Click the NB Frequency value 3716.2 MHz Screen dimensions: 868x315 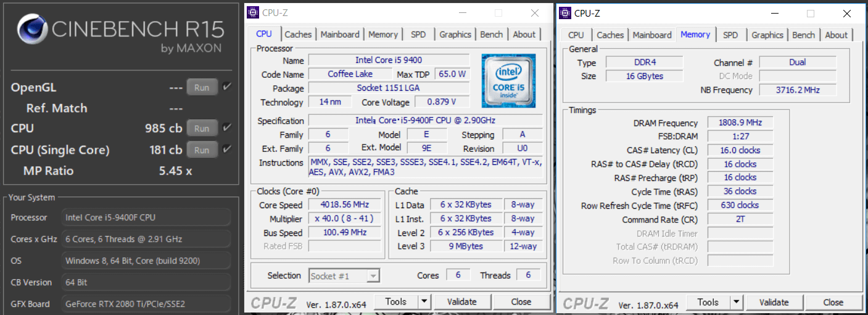tap(798, 90)
